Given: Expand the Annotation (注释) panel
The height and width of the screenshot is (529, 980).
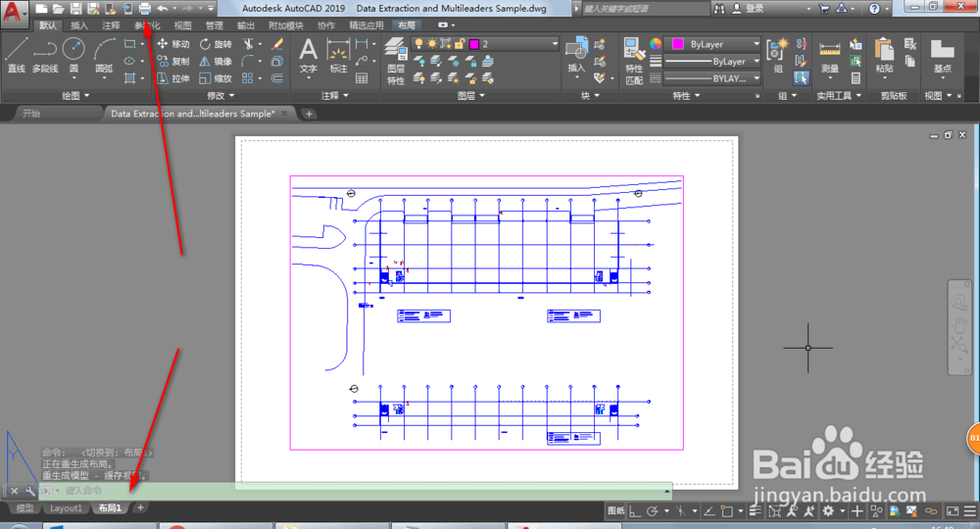Looking at the screenshot, I should click(334, 96).
